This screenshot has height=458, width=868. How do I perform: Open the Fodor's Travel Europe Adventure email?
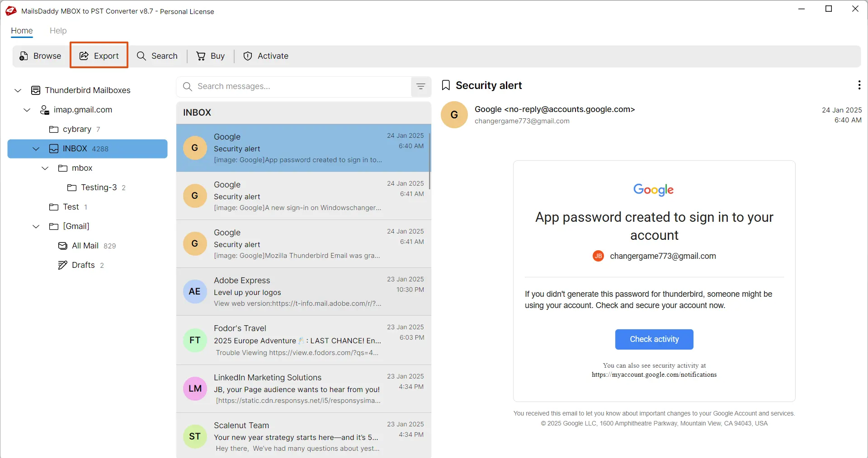click(x=303, y=340)
